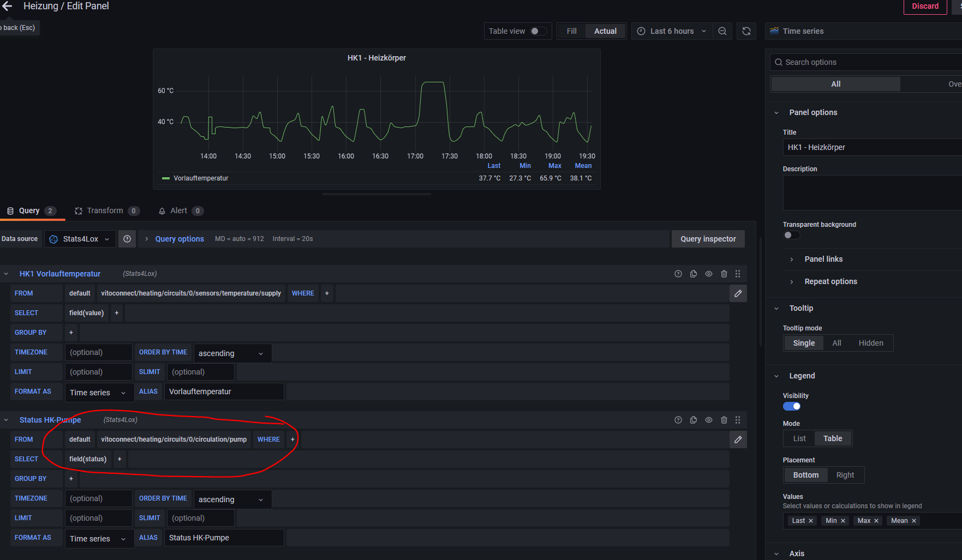The width and height of the screenshot is (962, 560).
Task: Open text edit mode for HK1 Vorlauftemperatur query
Action: (x=738, y=293)
